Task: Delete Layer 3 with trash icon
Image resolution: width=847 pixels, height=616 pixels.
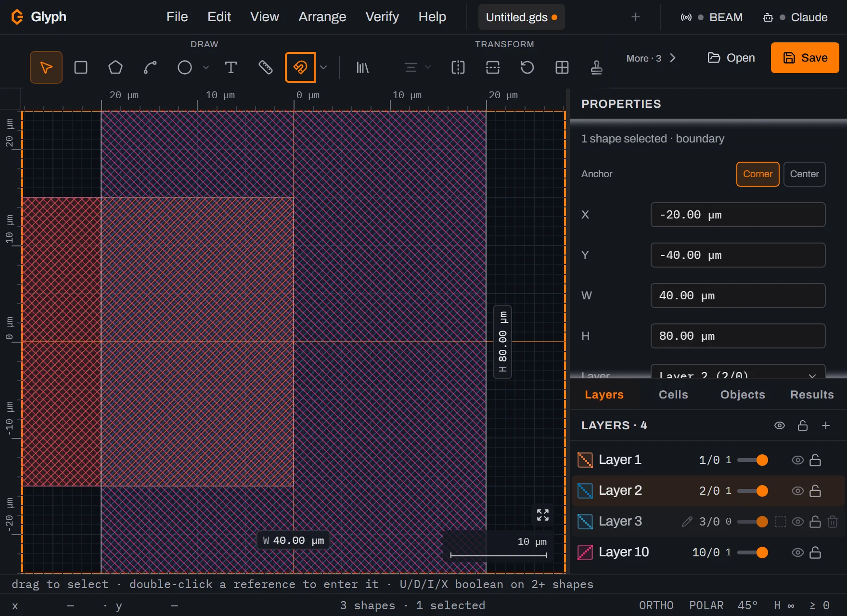Action: tap(833, 522)
